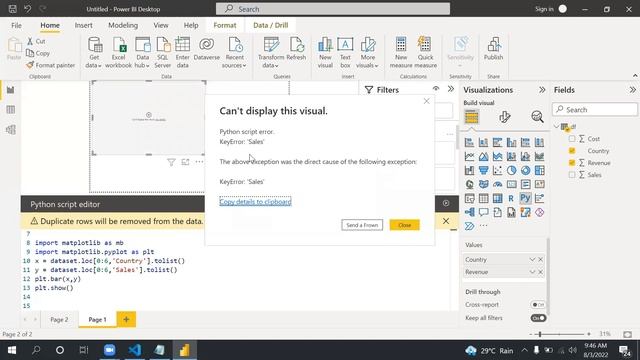Click the visual's filter icon

pyautogui.click(x=171, y=162)
